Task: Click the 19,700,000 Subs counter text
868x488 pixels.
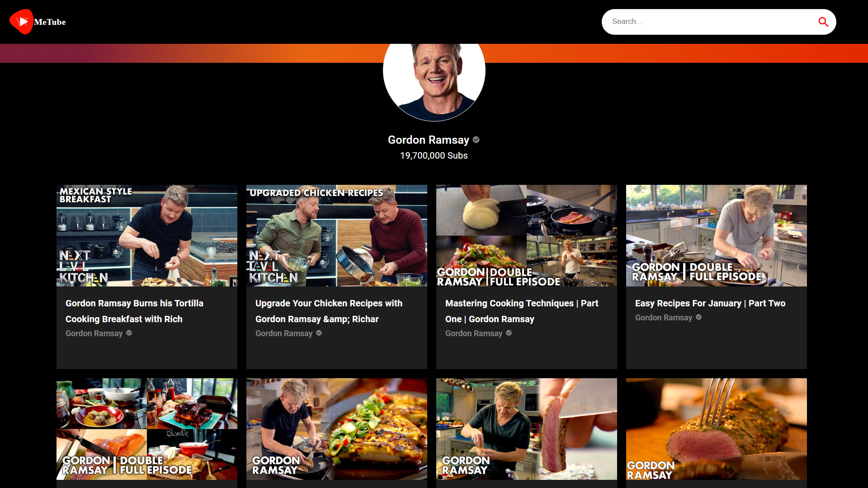Action: [434, 155]
